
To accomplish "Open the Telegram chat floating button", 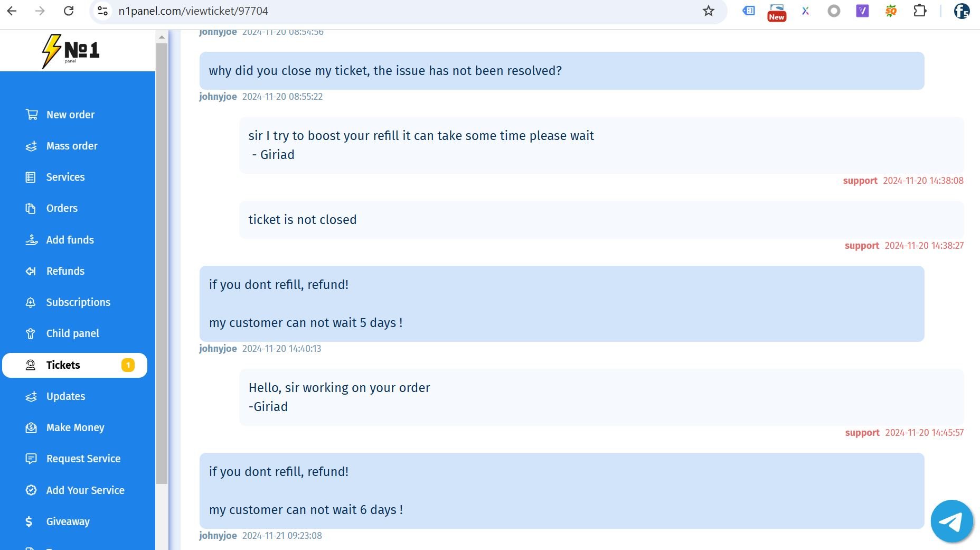I will 951,521.
